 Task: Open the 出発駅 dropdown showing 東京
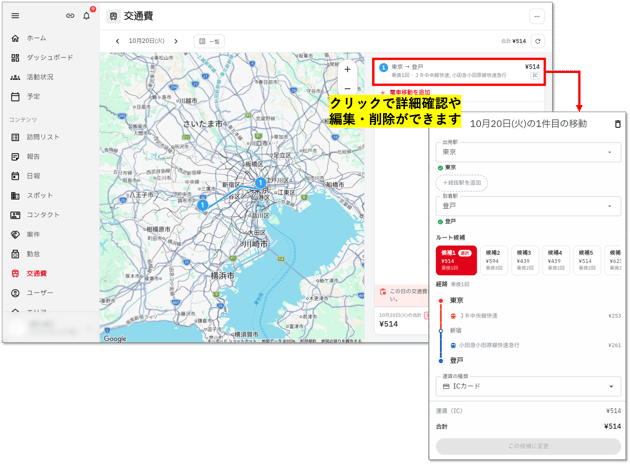pos(528,152)
